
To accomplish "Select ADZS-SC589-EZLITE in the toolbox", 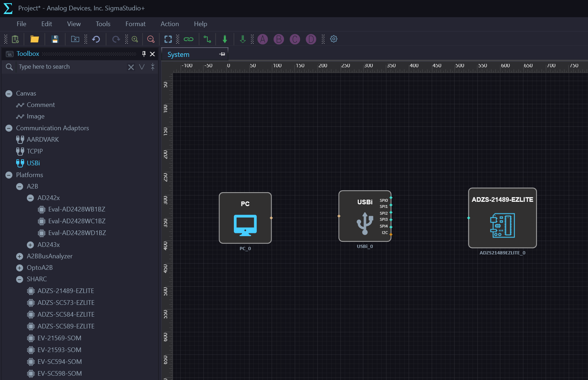I will coord(66,326).
